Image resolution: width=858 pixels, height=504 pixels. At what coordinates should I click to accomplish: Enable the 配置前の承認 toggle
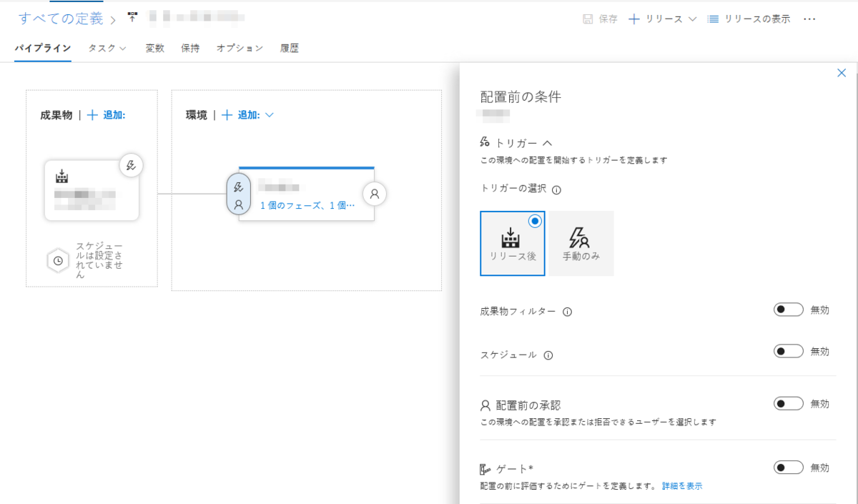pyautogui.click(x=788, y=403)
